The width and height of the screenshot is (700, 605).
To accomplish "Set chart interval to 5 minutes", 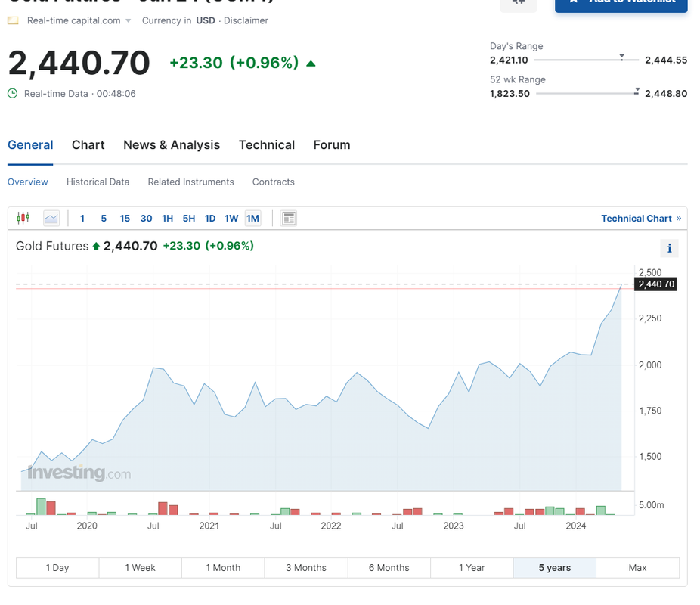I will click(x=104, y=219).
